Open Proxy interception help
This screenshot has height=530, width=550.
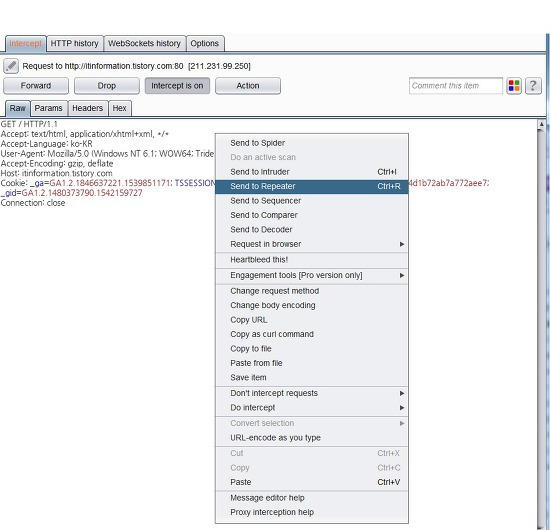tap(311, 512)
